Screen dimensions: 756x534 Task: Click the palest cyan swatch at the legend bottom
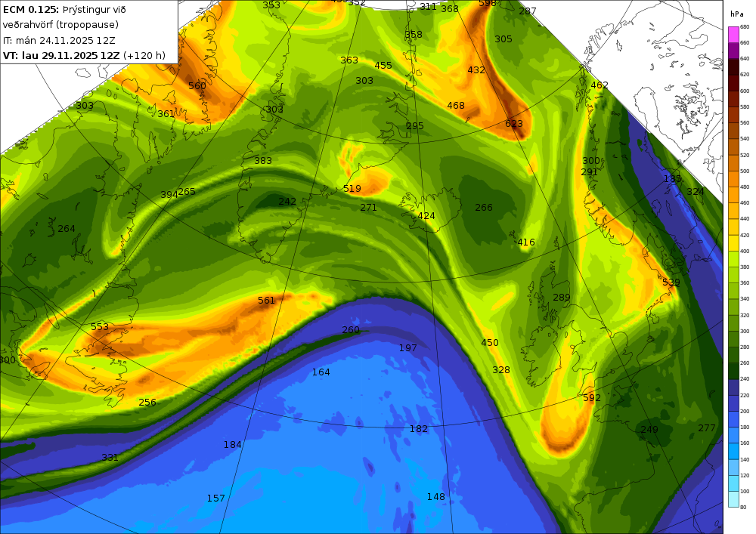(733, 499)
